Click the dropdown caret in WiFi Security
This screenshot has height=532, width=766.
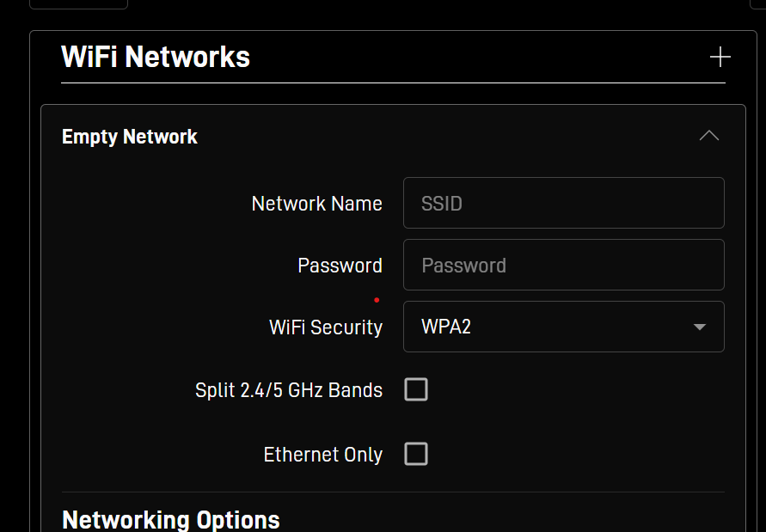tap(700, 327)
